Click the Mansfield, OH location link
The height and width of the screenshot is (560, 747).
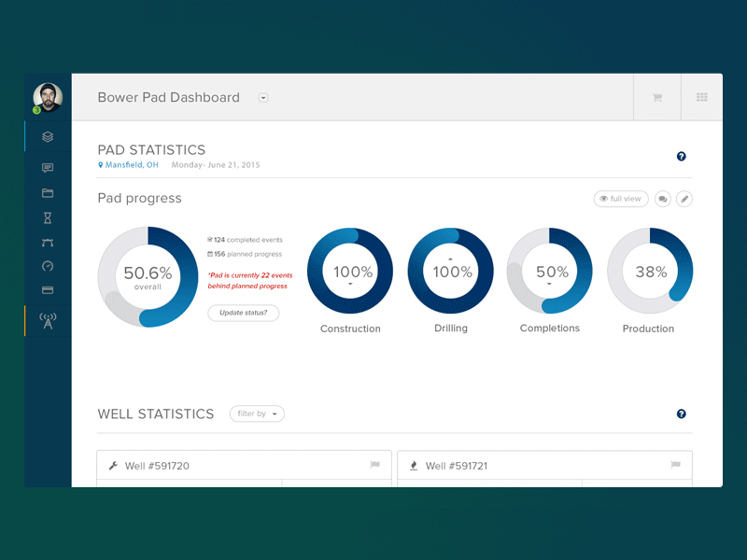(x=130, y=164)
